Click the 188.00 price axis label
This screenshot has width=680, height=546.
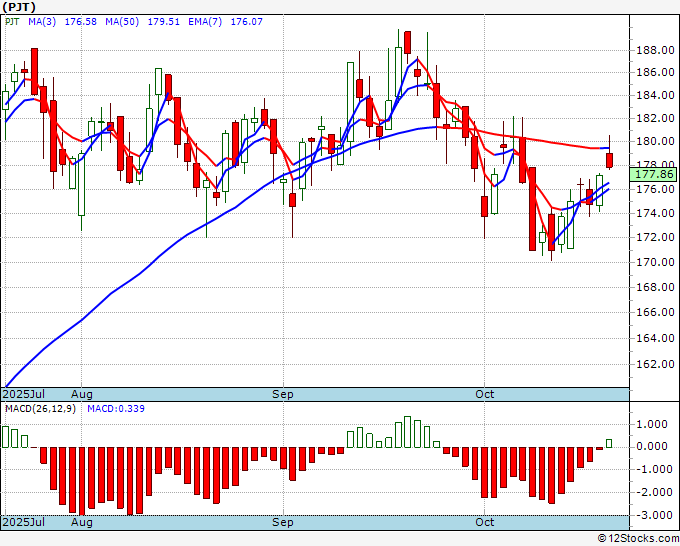point(655,50)
